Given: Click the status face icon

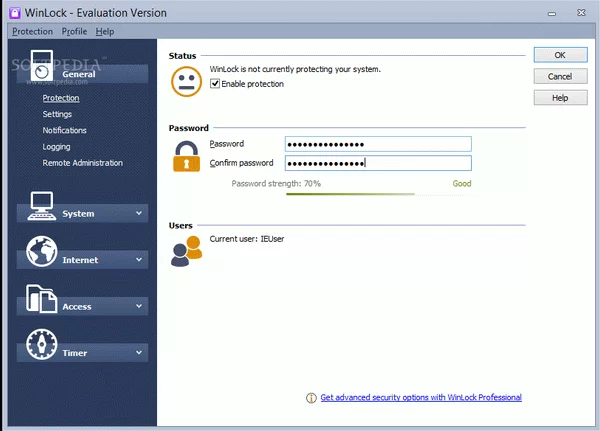Looking at the screenshot, I should coord(186,80).
